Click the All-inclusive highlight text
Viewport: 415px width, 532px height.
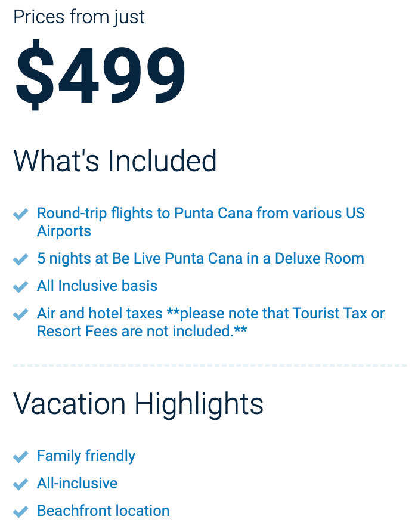78,483
